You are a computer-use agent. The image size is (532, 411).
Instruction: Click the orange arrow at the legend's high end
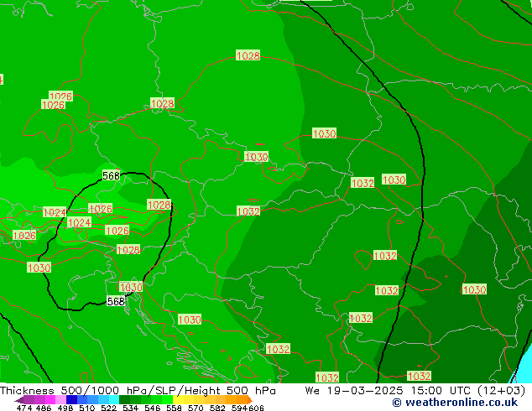click(x=250, y=400)
